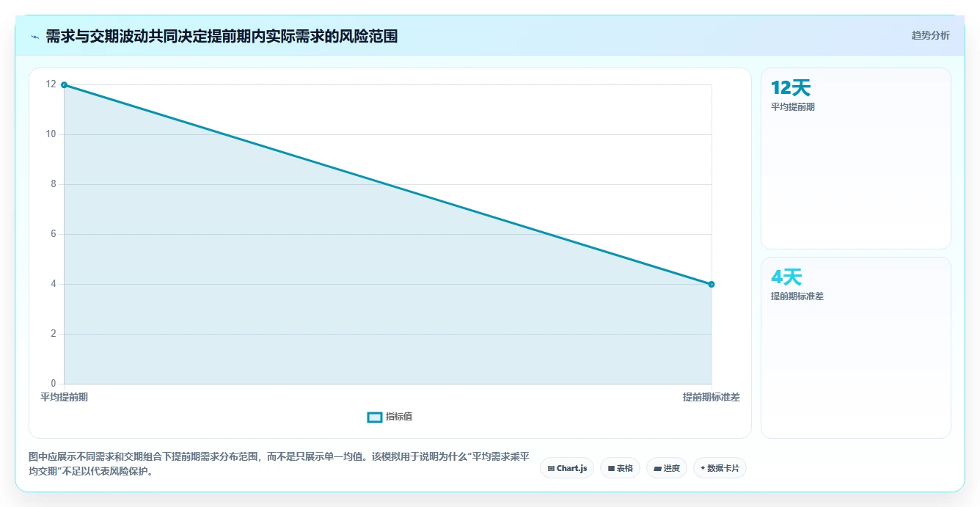Viewport: 980px width, 507px height.
Task: Select the 表格 tag
Action: (620, 468)
